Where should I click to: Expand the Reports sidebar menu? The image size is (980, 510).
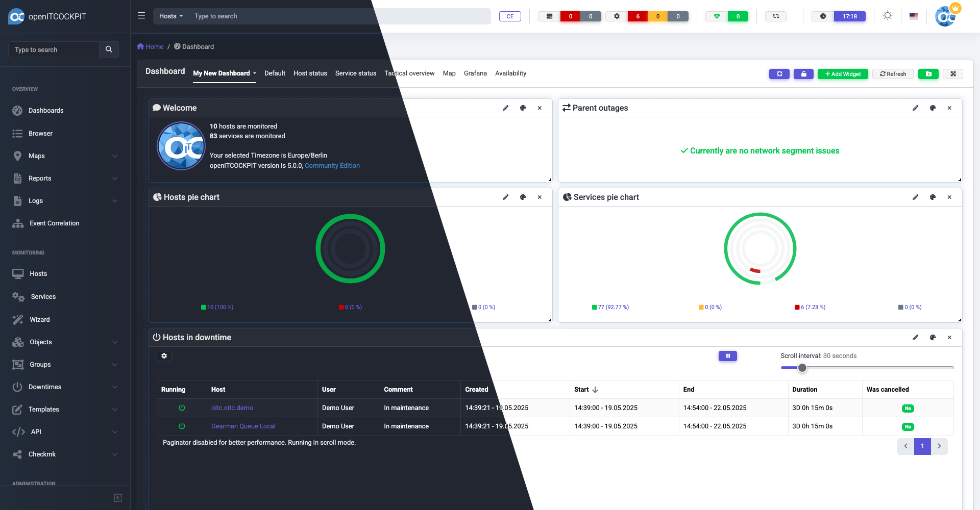tap(65, 178)
